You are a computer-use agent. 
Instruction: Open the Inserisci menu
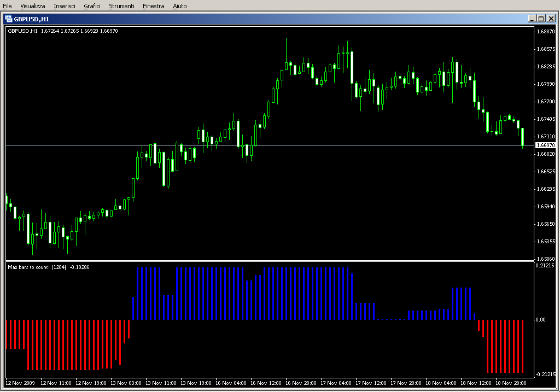[65, 6]
